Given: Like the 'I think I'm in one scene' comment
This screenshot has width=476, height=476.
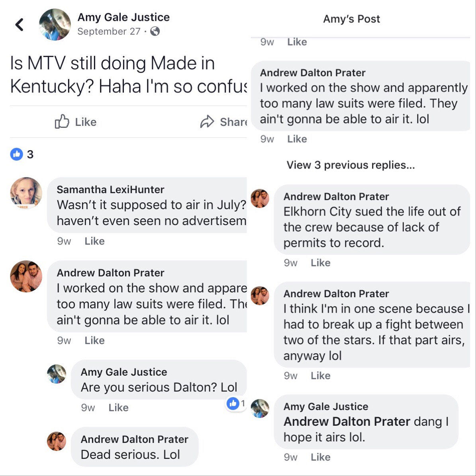Looking at the screenshot, I should (x=321, y=376).
